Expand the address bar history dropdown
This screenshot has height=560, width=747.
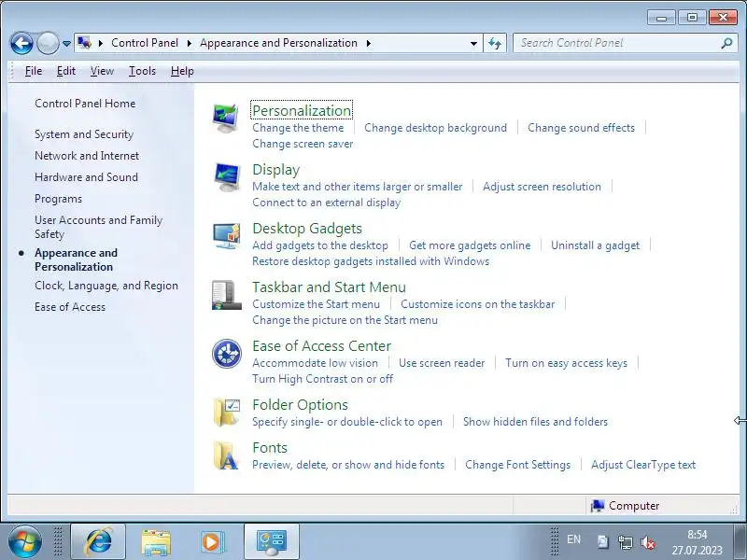473,43
